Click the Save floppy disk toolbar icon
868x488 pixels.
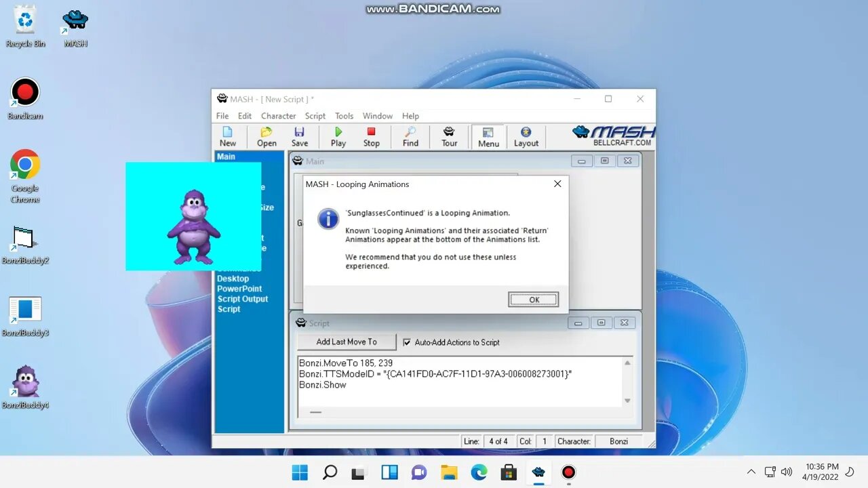click(300, 136)
